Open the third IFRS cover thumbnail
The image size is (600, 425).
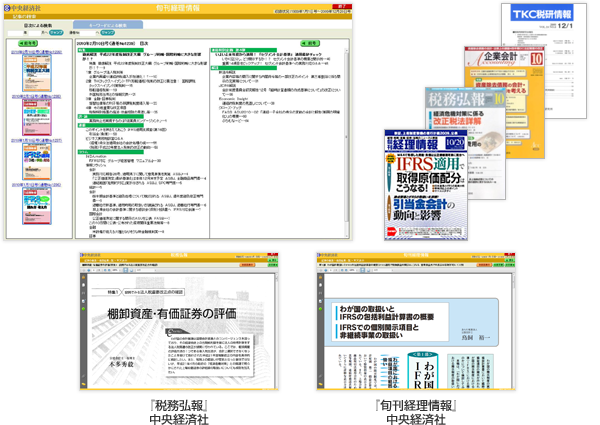click(37, 161)
